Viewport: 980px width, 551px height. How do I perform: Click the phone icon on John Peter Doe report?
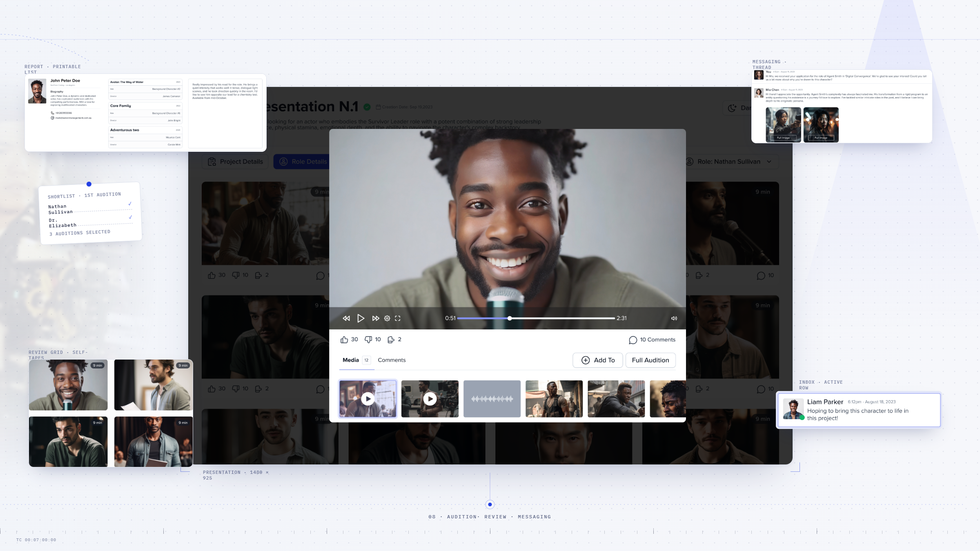(x=52, y=113)
